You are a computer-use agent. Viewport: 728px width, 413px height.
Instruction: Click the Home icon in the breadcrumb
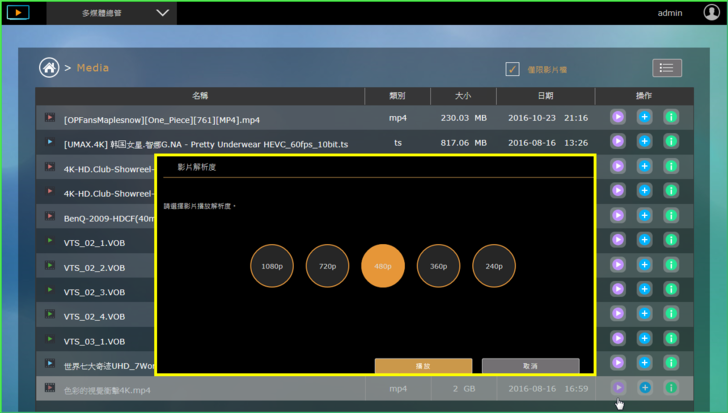point(49,68)
